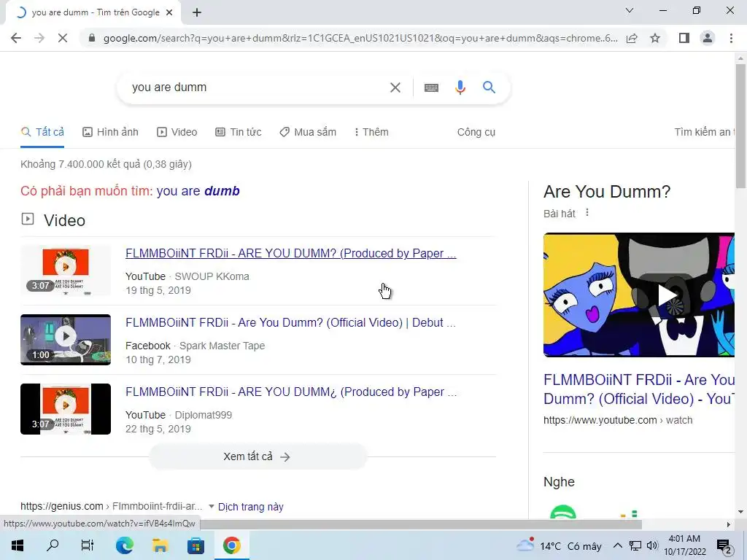747x560 pixels.
Task: Click the vertical page scrollbar thumb
Action: (740, 126)
